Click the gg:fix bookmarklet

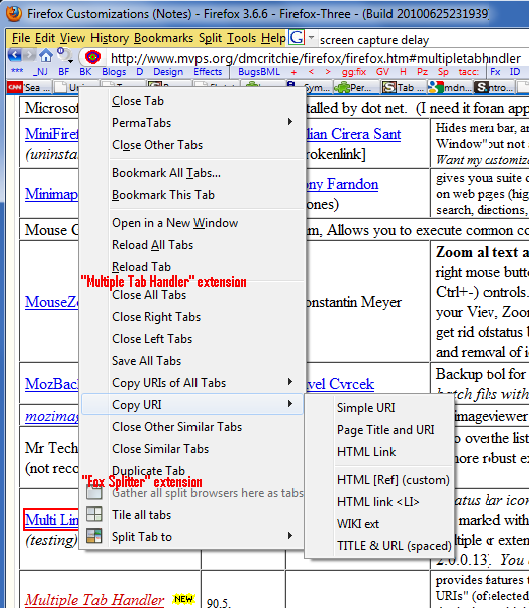(x=354, y=72)
